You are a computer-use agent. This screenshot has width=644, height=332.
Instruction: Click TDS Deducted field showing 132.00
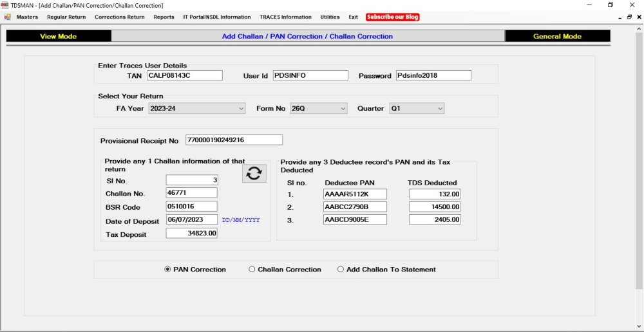click(435, 194)
